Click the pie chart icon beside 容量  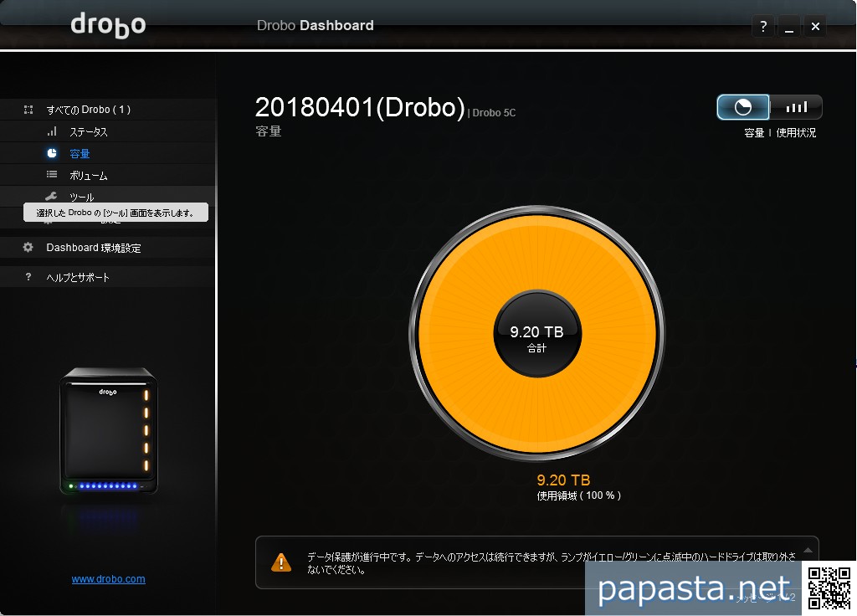pos(52,153)
